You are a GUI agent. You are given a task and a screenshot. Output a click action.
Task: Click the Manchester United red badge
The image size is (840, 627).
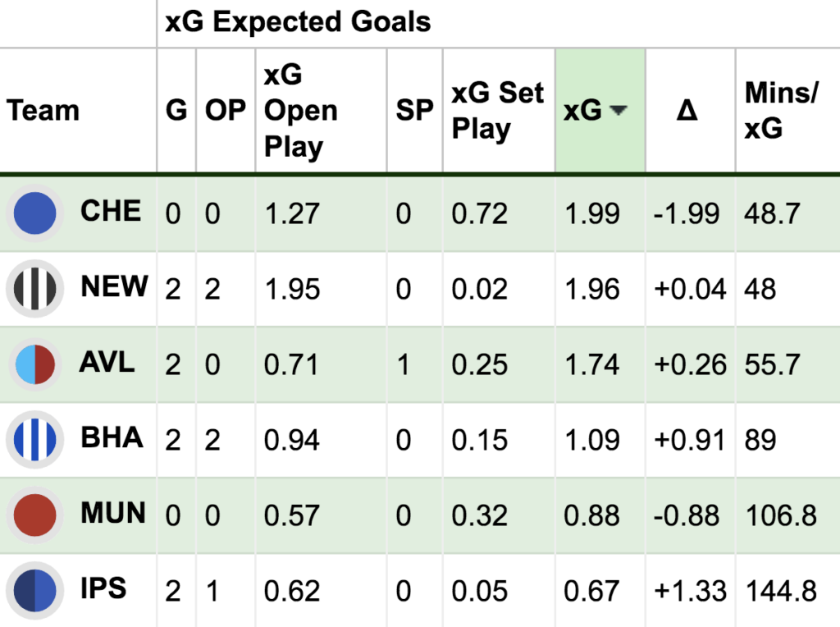(34, 515)
